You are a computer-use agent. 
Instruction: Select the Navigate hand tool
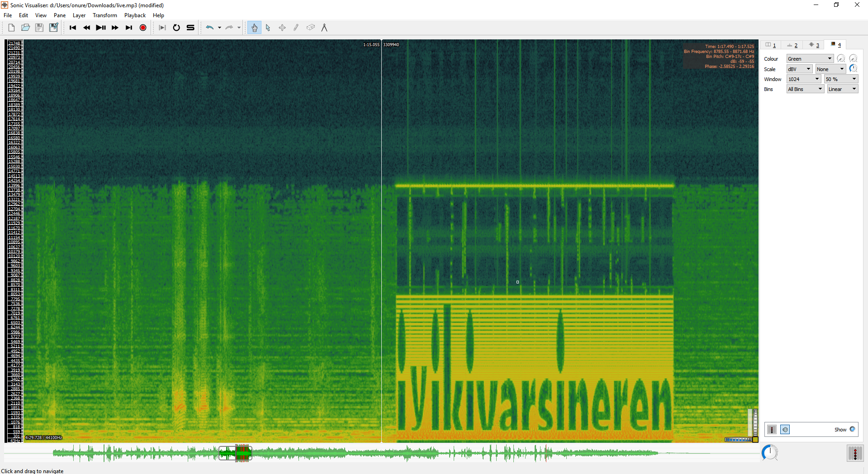(x=254, y=28)
